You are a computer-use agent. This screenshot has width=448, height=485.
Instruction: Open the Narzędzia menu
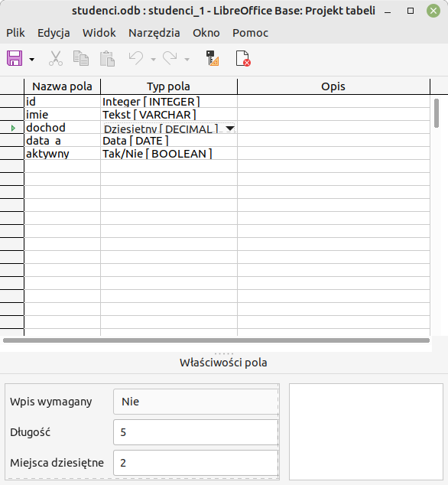154,33
